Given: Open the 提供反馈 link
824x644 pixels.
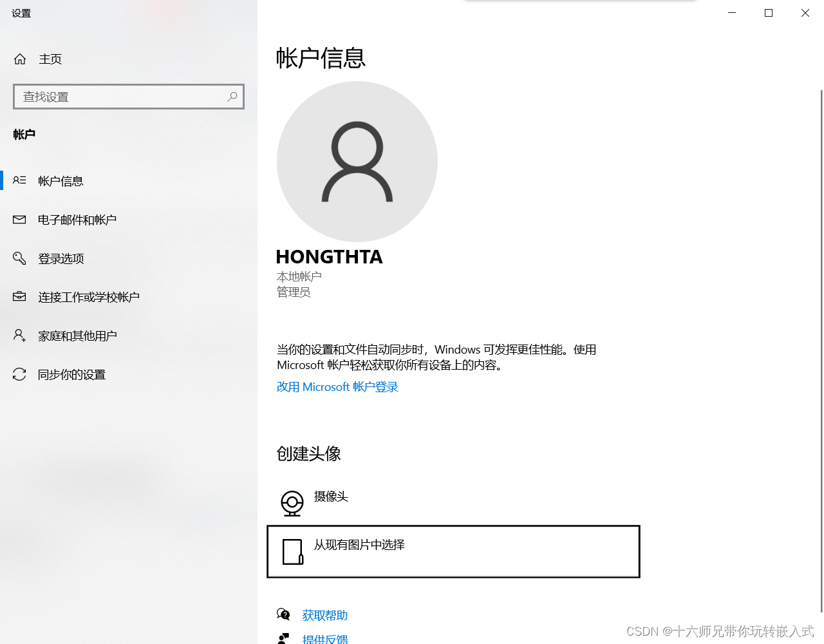Looking at the screenshot, I should click(325, 639).
